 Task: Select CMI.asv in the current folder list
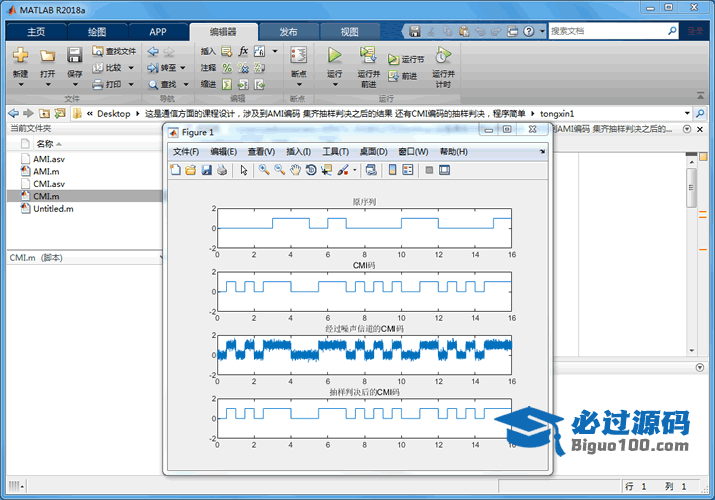[x=49, y=184]
